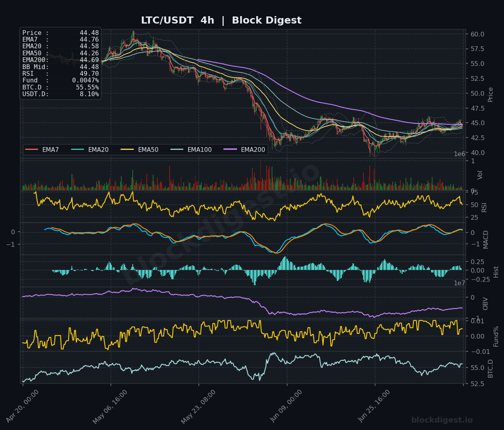Screen dimensions: 504x430
Task: Click the EMA200 value 44.69 row
Action: (60, 60)
